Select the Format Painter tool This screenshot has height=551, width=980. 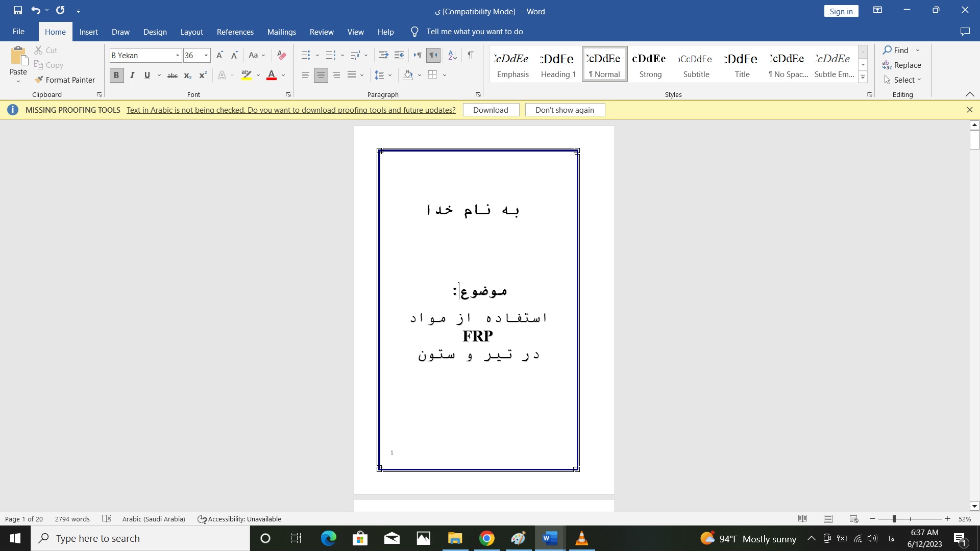(65, 80)
